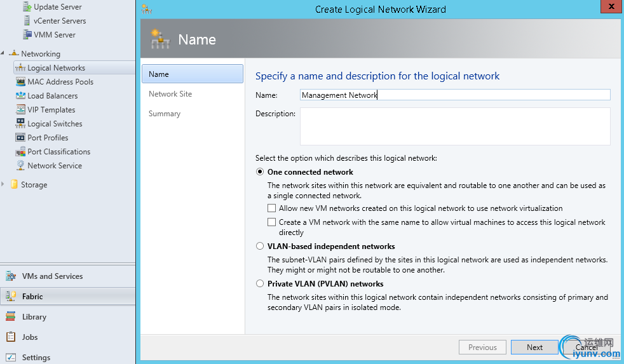Viewport: 624px width, 364px height.
Task: Switch to Jobs workspace
Action: 67,337
